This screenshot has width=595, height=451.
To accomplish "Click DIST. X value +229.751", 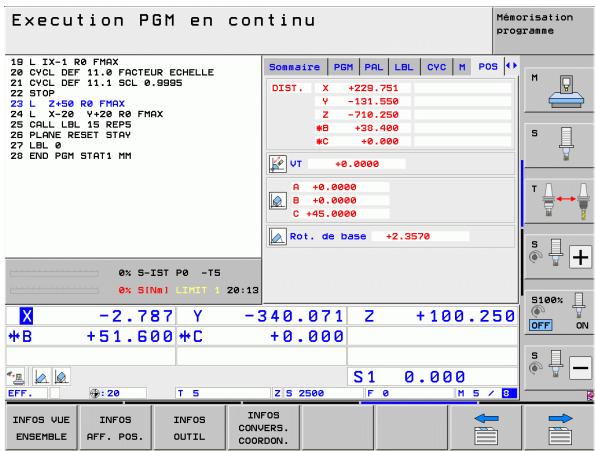I will click(373, 88).
